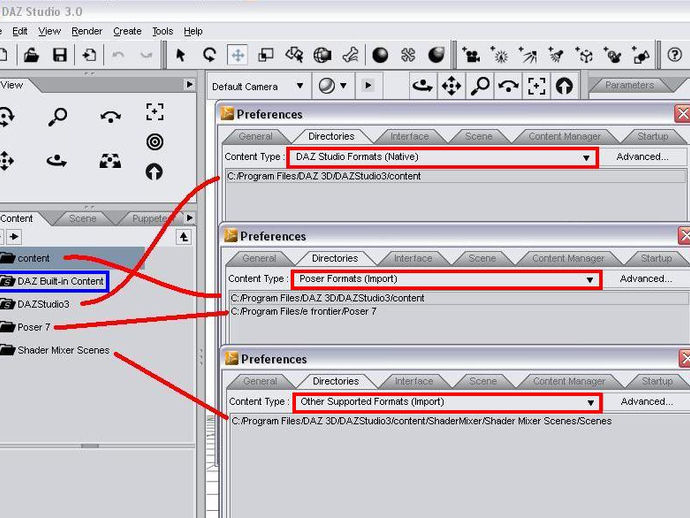Viewport: 690px width, 518px height.
Task: Select the Surface Selection tool icon
Action: pyautogui.click(x=294, y=55)
